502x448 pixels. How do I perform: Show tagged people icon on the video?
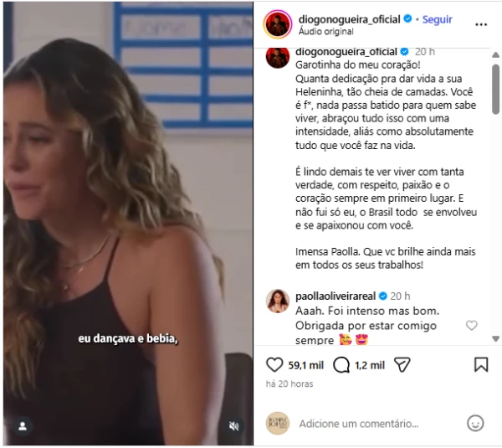click(23, 426)
